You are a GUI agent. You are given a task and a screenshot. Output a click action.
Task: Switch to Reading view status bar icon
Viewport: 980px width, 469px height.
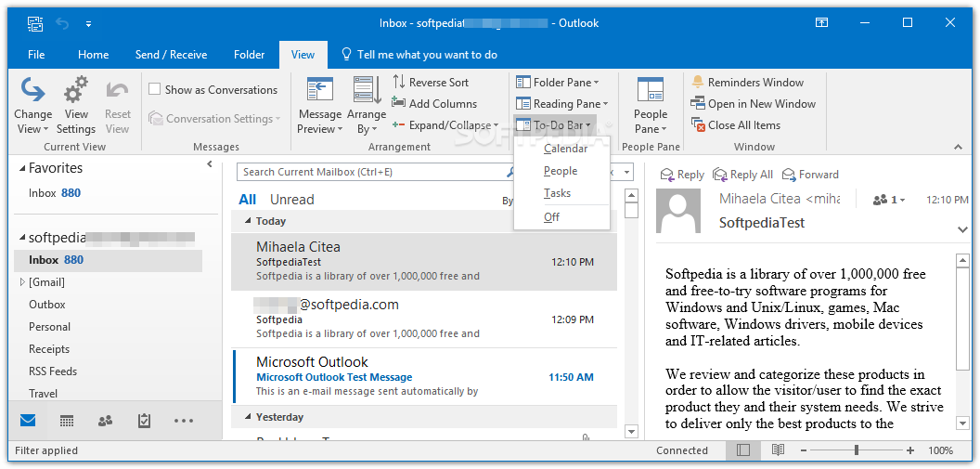(778, 450)
